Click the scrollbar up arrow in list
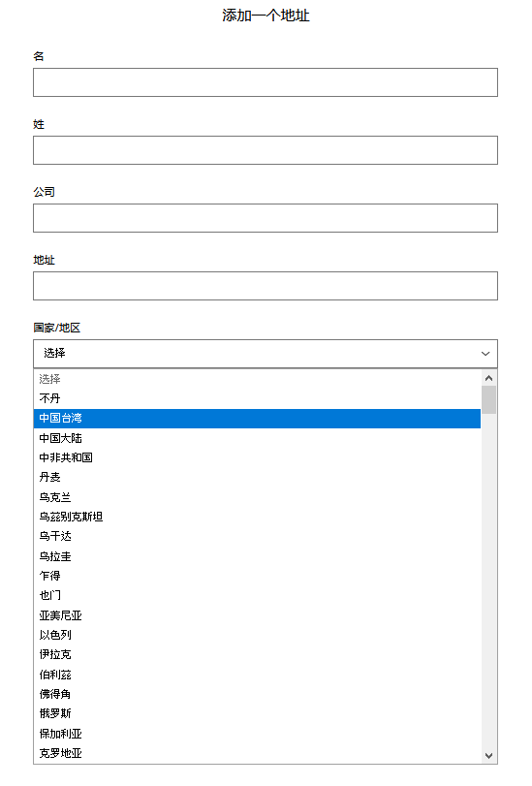Viewport: 532px width, 786px height. (489, 378)
